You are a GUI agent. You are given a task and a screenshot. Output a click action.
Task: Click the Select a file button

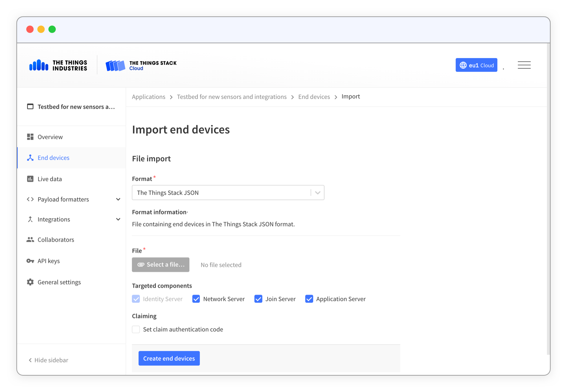[161, 265]
